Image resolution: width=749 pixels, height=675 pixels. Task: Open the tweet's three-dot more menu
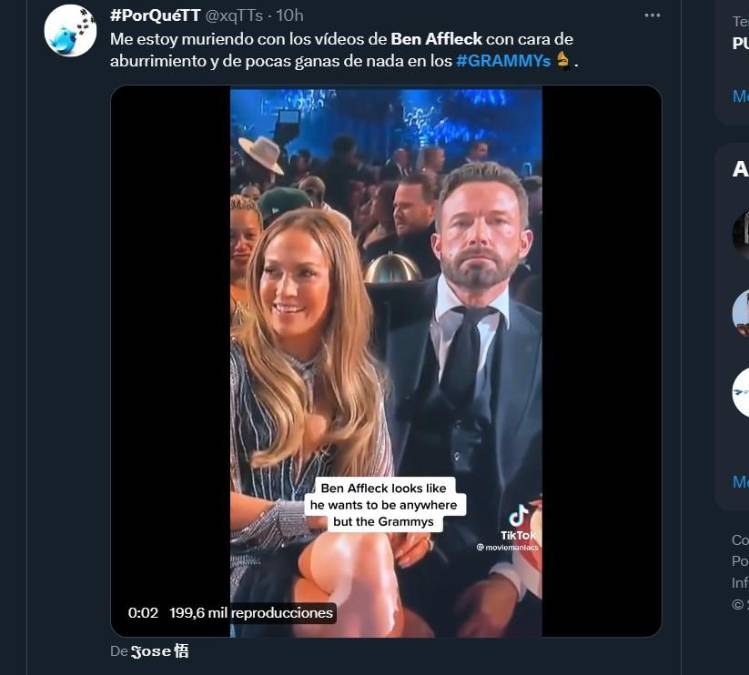tap(652, 16)
